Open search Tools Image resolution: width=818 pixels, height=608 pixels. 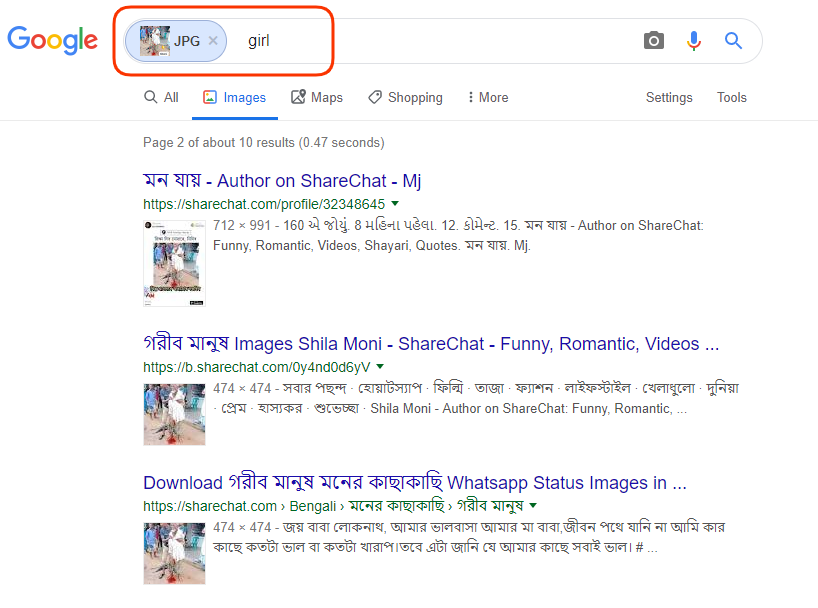[x=731, y=98]
